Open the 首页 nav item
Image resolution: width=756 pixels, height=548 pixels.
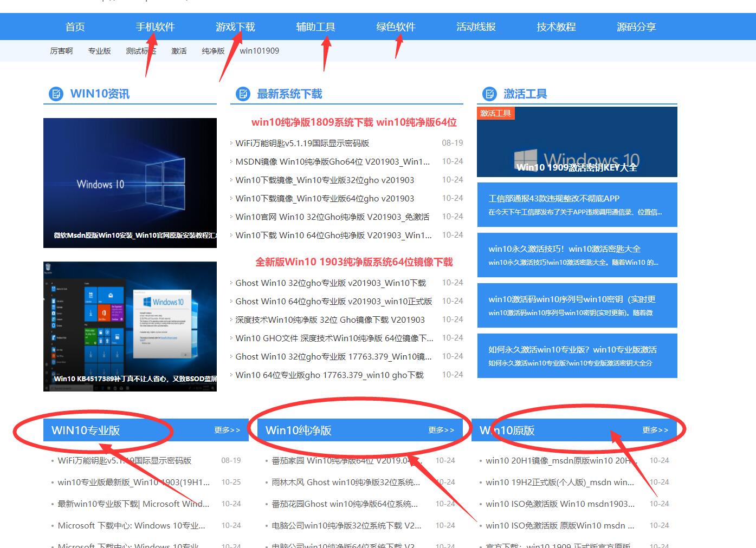75,27
